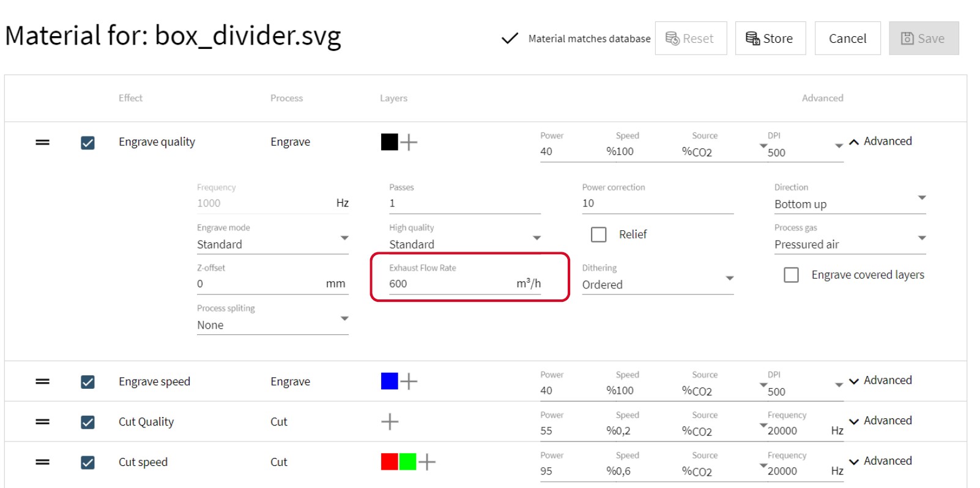Add a layer color to Cut Quality
The width and height of the screenshot is (980, 488).
pos(390,422)
